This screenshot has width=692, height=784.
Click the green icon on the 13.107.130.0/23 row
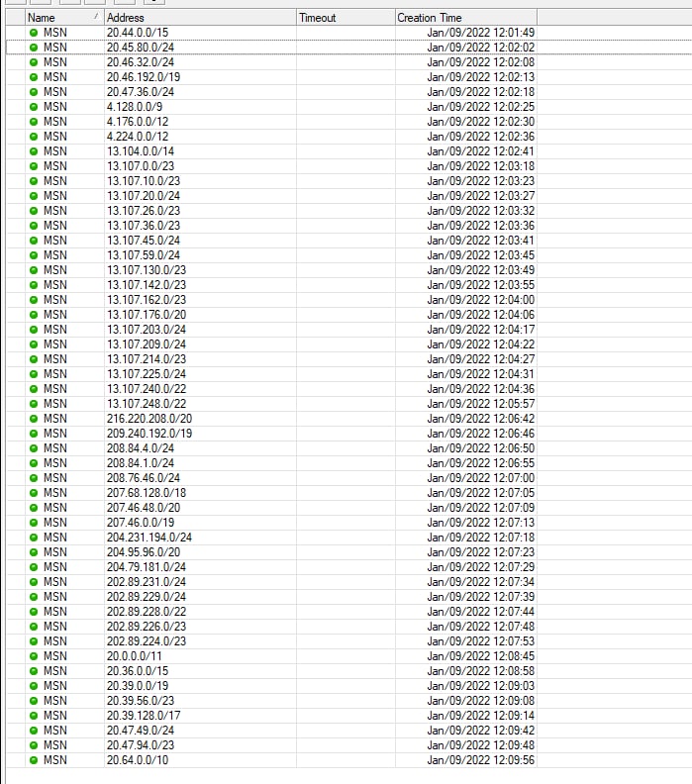click(x=34, y=270)
